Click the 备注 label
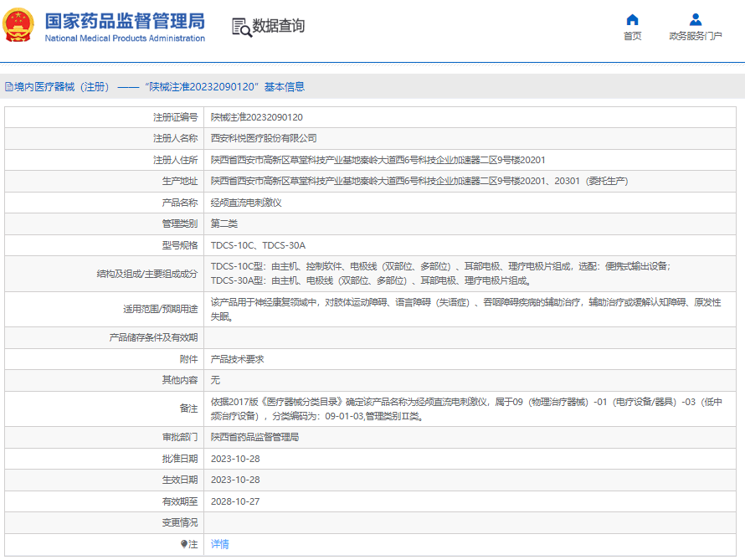Image resolution: width=745 pixels, height=560 pixels. pos(188,408)
